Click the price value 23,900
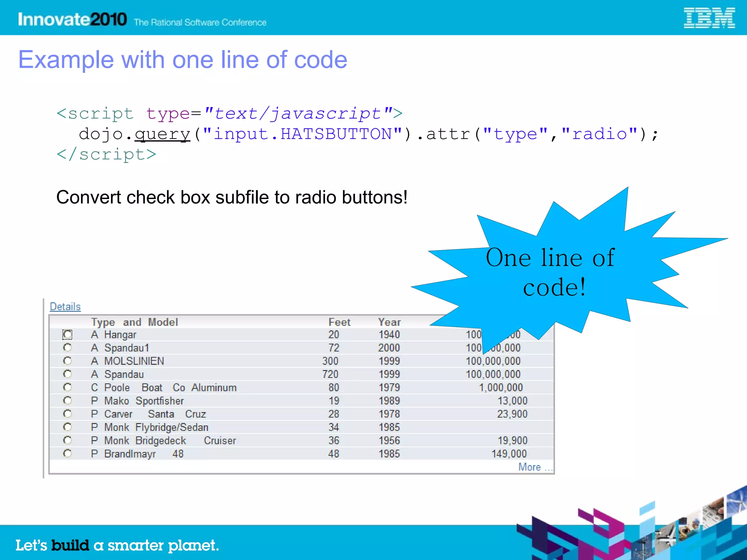Image resolution: width=747 pixels, height=560 pixels. pos(512,414)
